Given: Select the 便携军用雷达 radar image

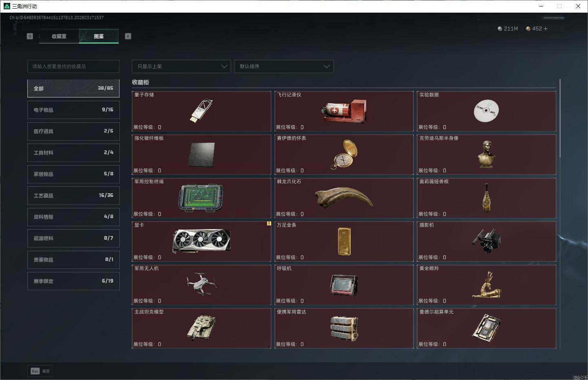Looking at the screenshot, I should [344, 328].
